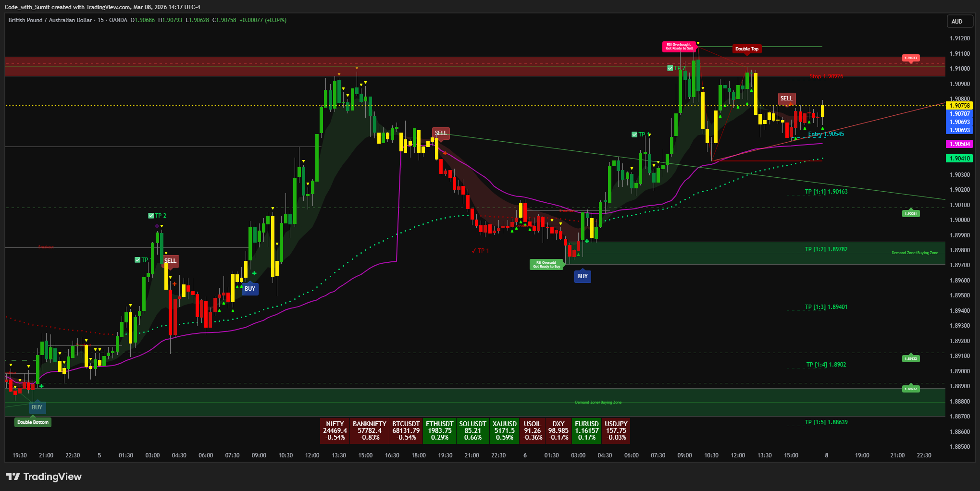This screenshot has height=491, width=980.
Task: Click the green 1.89122 level tag
Action: pyautogui.click(x=910, y=358)
